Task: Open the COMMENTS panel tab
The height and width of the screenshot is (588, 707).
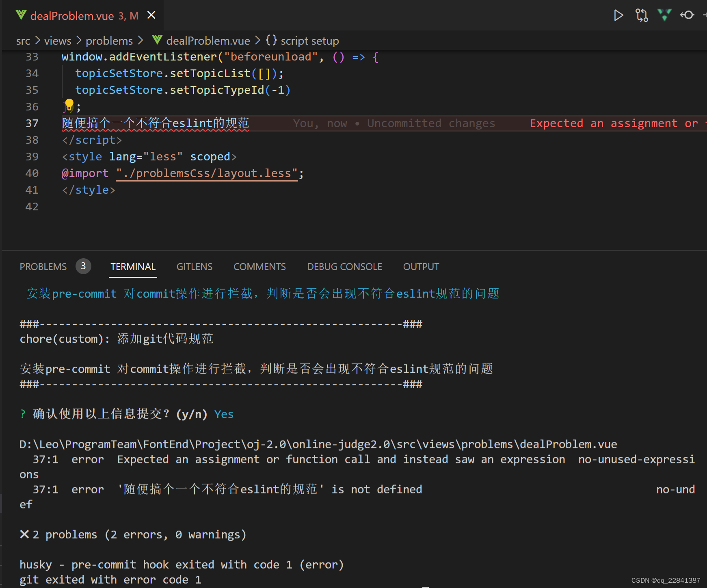Action: tap(259, 267)
